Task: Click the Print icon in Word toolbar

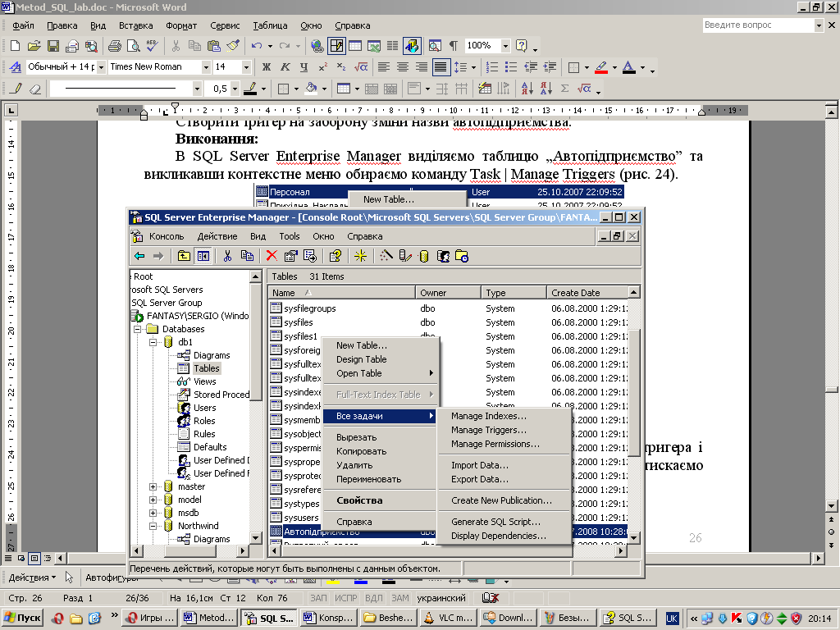Action: pyautogui.click(x=115, y=46)
